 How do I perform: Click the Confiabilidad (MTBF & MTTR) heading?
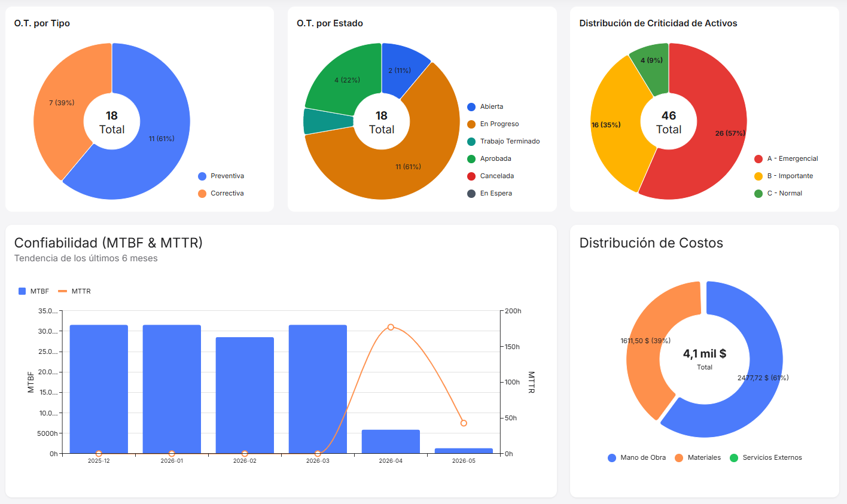tap(108, 243)
